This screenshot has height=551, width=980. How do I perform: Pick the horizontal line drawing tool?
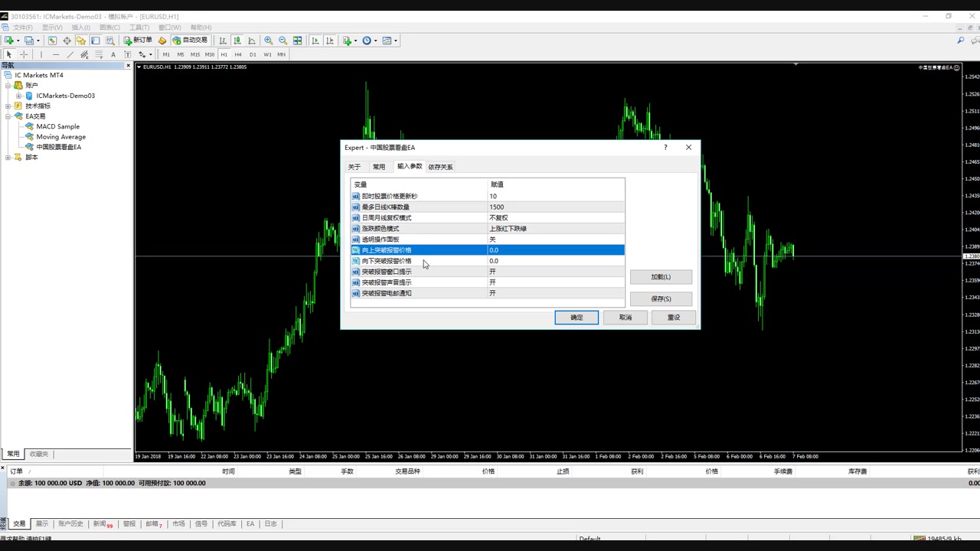click(x=56, y=54)
